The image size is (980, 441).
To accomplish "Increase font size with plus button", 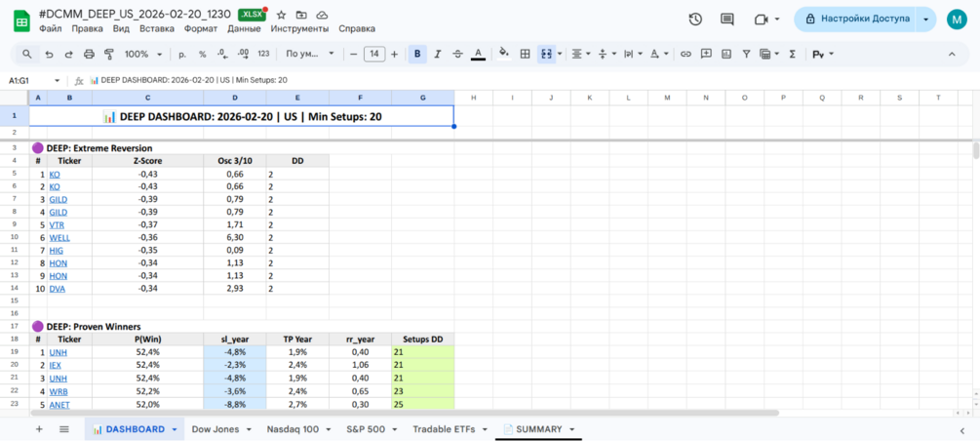I will click(x=394, y=55).
